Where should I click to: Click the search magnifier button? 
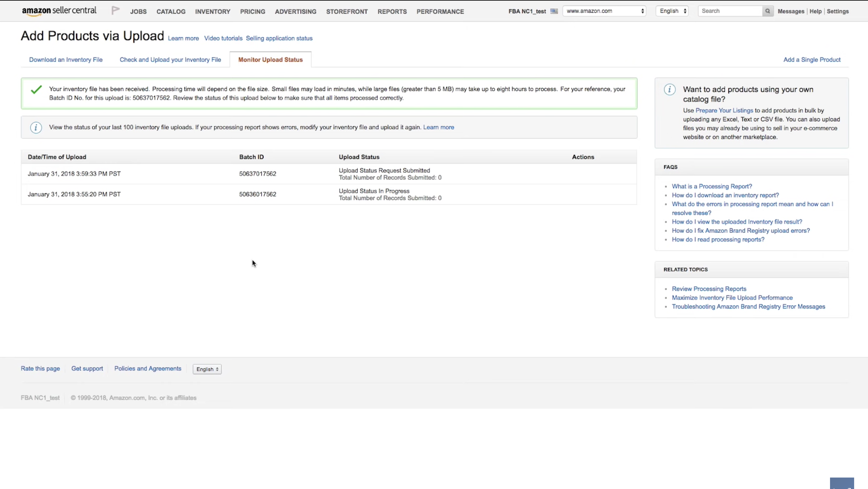pos(768,11)
